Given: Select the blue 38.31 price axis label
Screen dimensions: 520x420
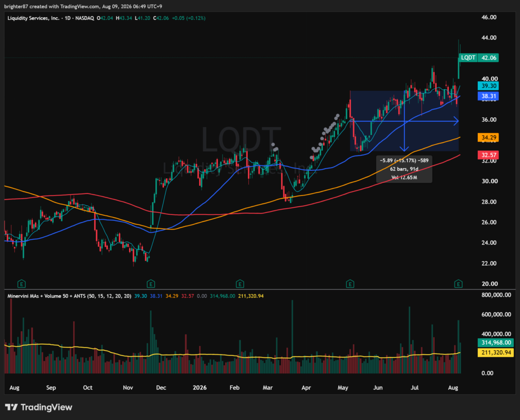Looking at the screenshot, I should pos(488,96).
